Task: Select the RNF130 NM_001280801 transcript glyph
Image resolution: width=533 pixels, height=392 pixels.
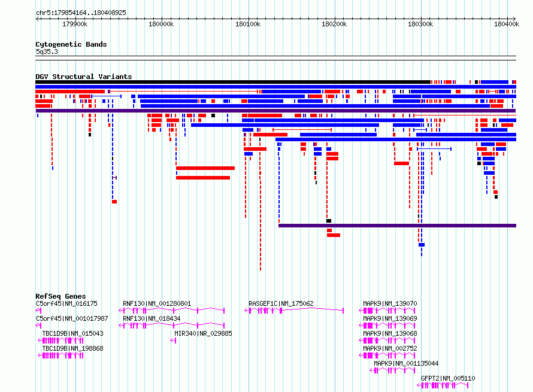Action: click(x=172, y=311)
